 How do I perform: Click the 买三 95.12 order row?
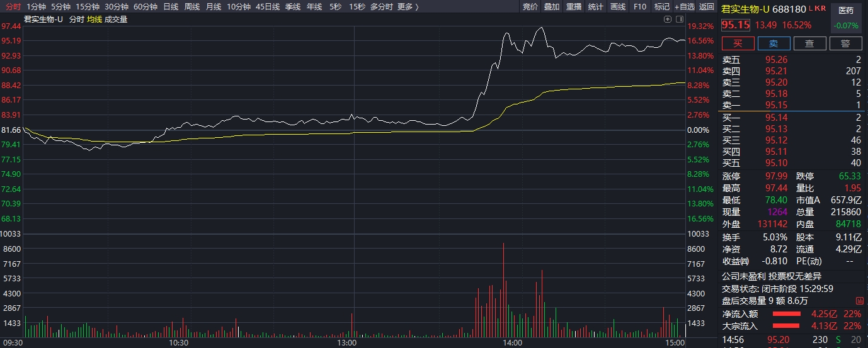pos(792,140)
